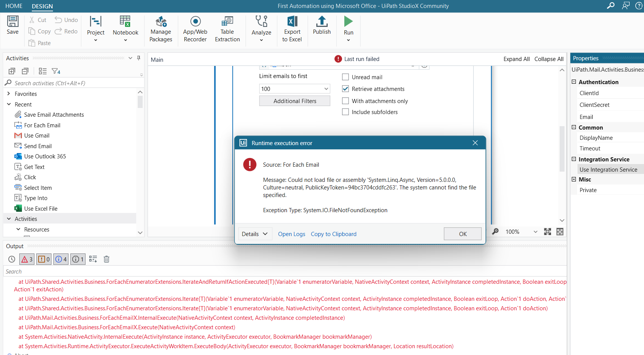Open the Activities filter icon

56,71
